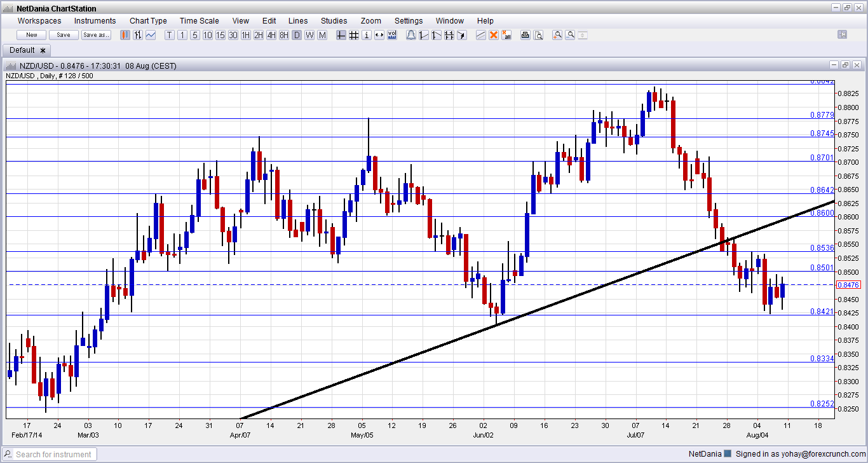
Task: Open Help menu
Action: [485, 21]
